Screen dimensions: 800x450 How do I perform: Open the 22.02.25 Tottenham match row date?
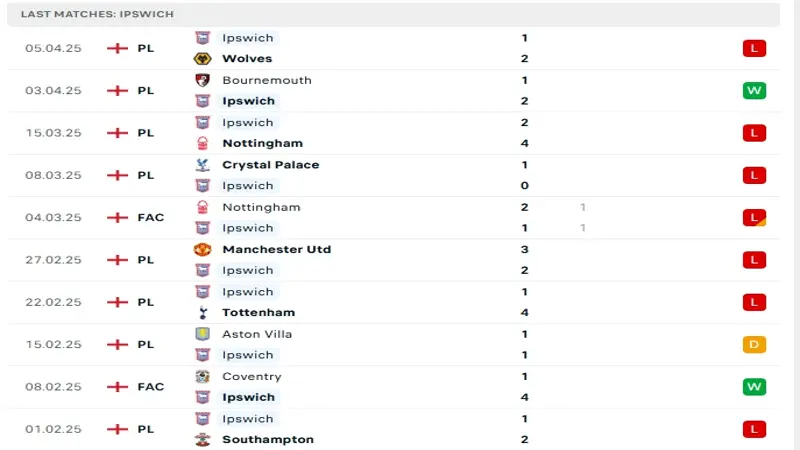(x=54, y=302)
